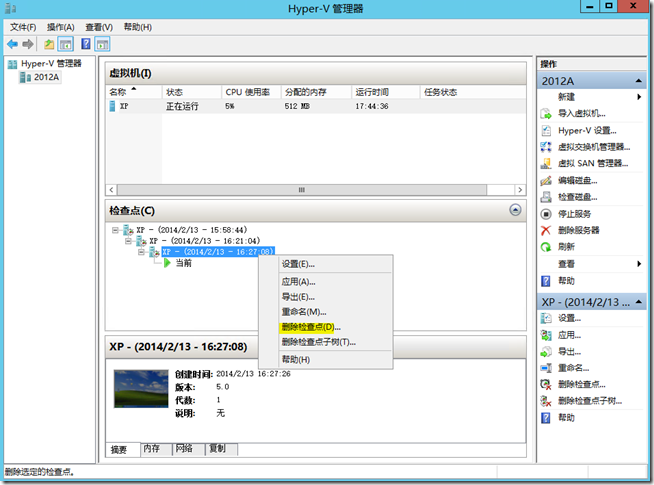Screen dimensions: 654x485
Task: Sort virtual machines by 名称 column
Action: (x=134, y=92)
